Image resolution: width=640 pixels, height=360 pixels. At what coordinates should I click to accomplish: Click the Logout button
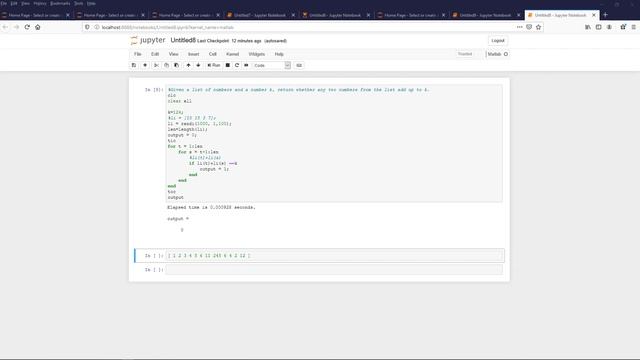pyautogui.click(x=498, y=40)
